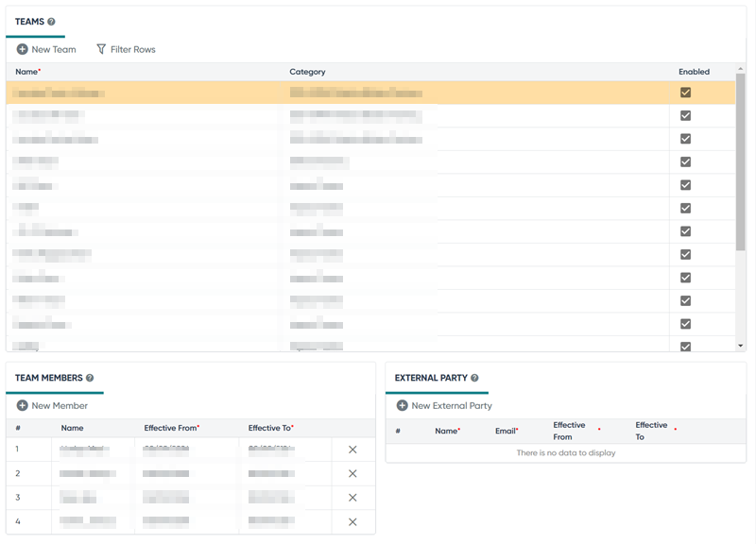Click the Filter Rows button label
Screen dimensions: 756x544
(x=133, y=49)
